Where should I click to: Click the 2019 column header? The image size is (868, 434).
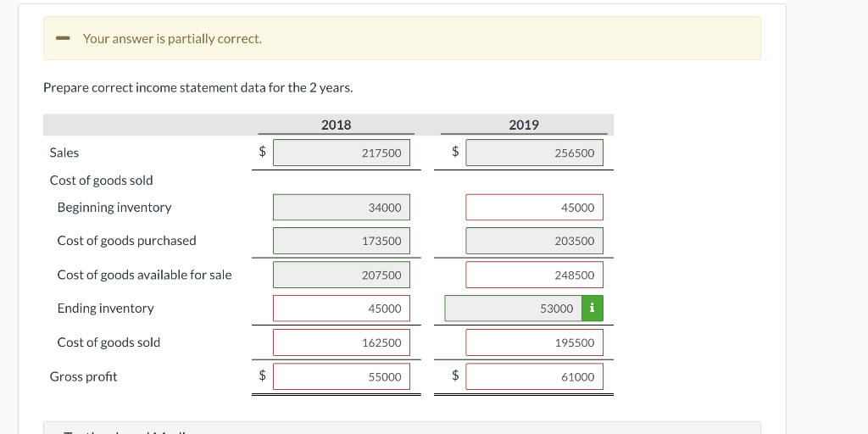(524, 125)
